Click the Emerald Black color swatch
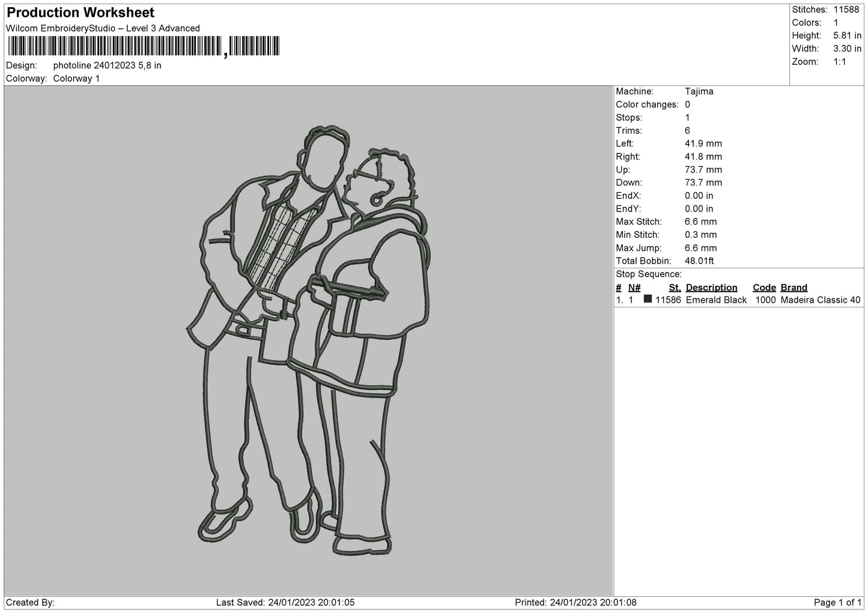The width and height of the screenshot is (868, 613). tap(648, 299)
